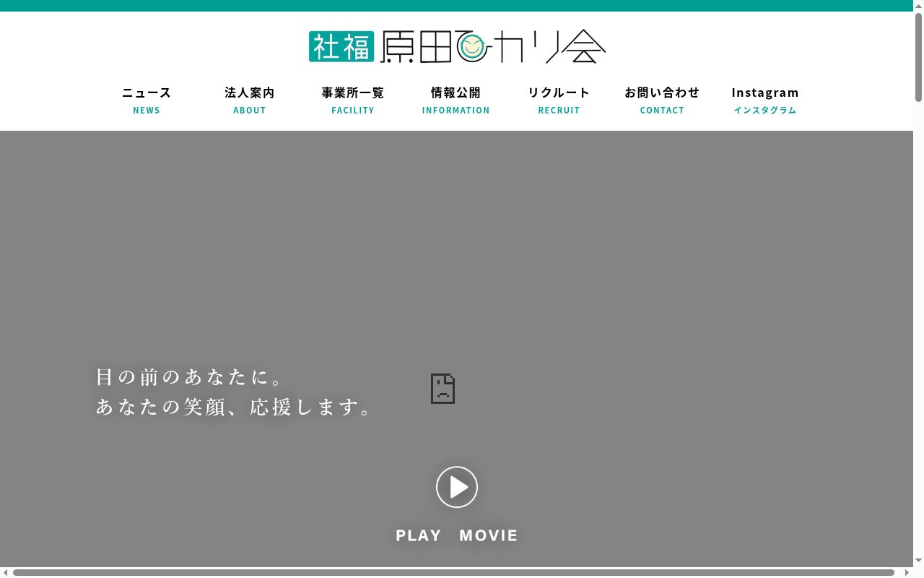The height and width of the screenshot is (578, 924).
Task: Click the vertical scrollbar thumb
Action: point(918,57)
